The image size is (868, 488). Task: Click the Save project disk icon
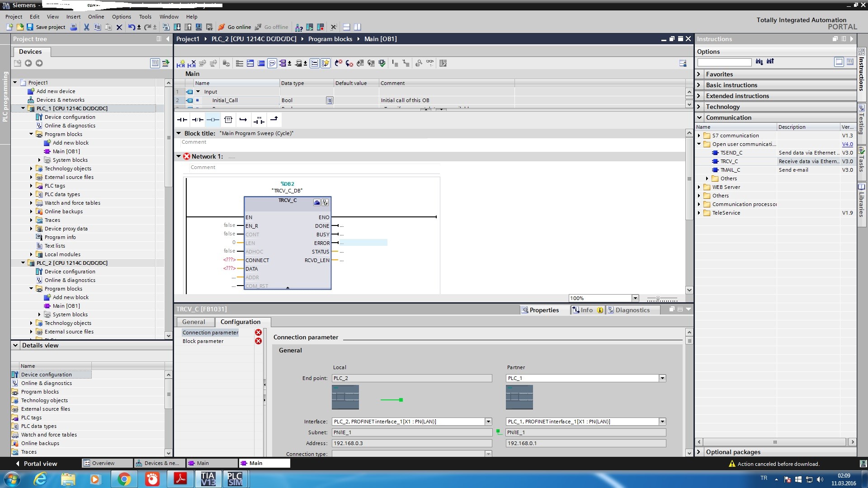30,27
